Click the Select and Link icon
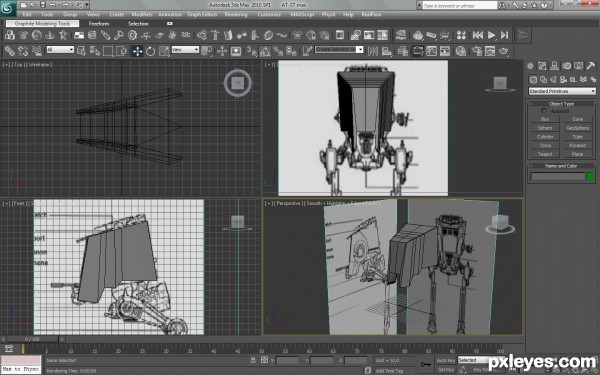The height and width of the screenshot is (375, 600). click(x=10, y=51)
